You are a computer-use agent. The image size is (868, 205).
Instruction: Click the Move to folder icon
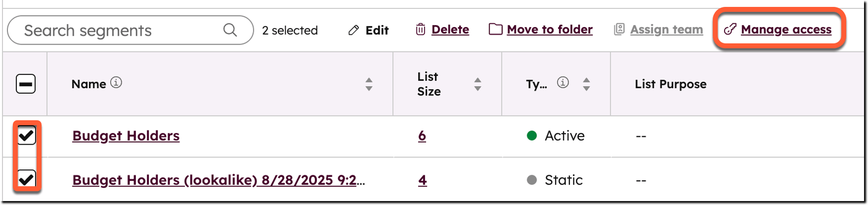tap(496, 29)
